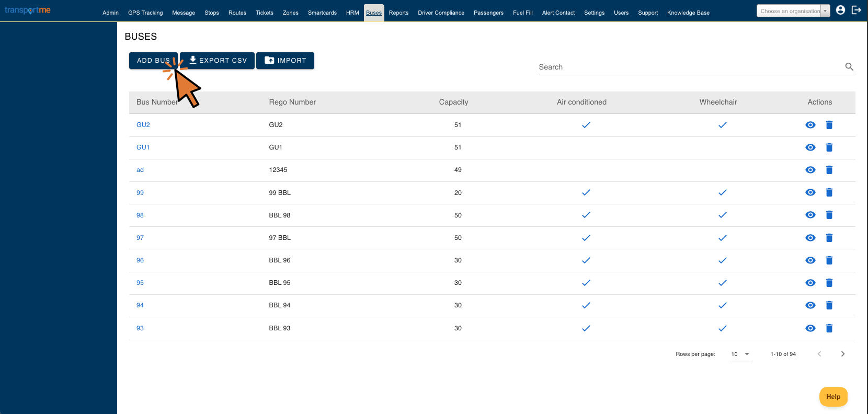Image resolution: width=868 pixels, height=414 pixels.
Task: Open the Passengers menu
Action: point(488,13)
